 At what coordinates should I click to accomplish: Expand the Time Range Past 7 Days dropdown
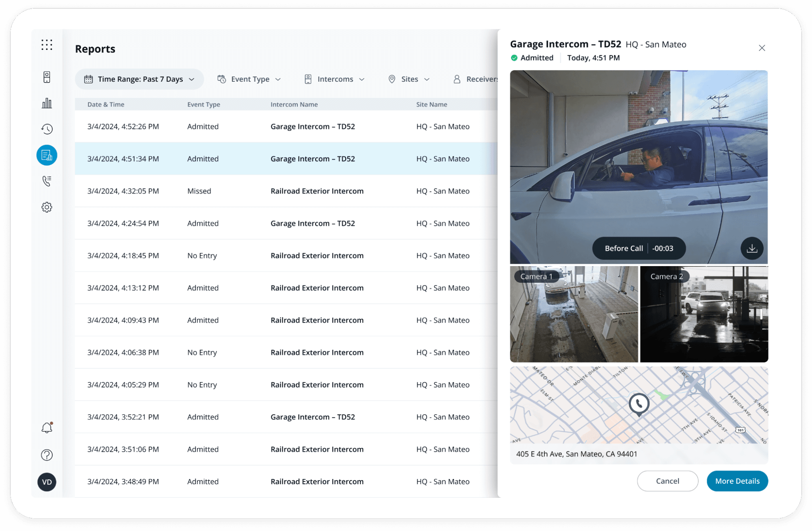coord(139,79)
